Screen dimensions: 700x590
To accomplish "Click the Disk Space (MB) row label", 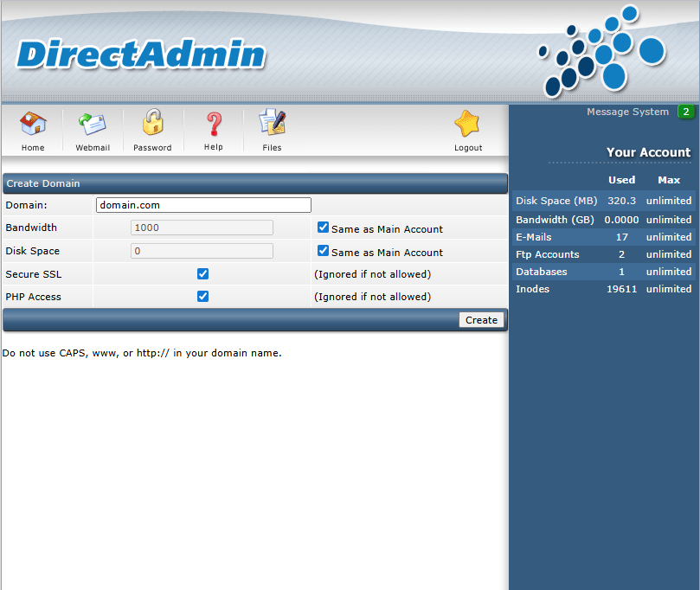I will 556,201.
